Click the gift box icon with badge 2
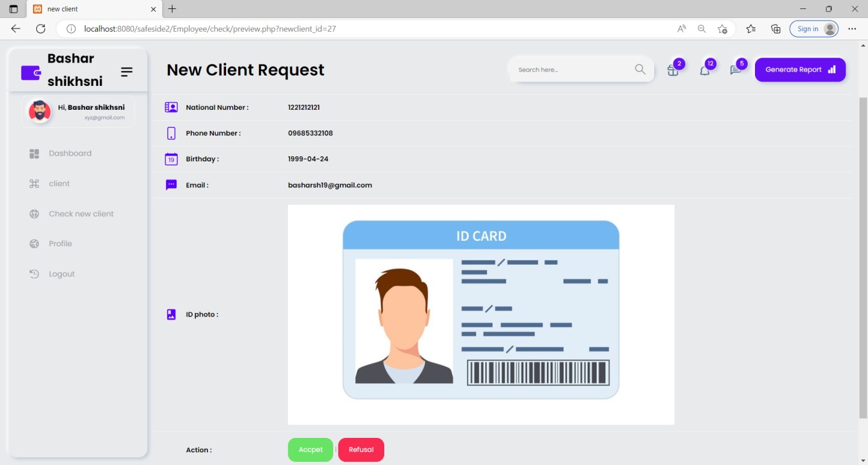 coord(673,70)
